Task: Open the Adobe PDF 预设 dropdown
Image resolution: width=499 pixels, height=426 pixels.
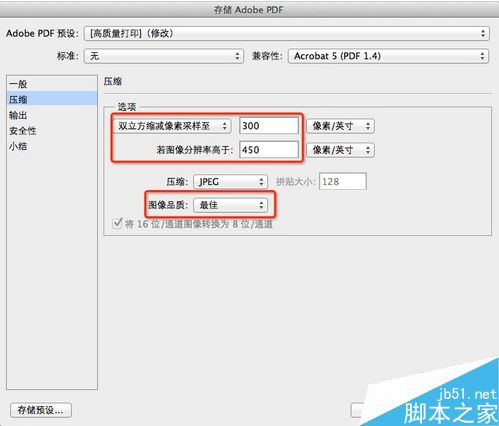Action: pyautogui.click(x=287, y=34)
